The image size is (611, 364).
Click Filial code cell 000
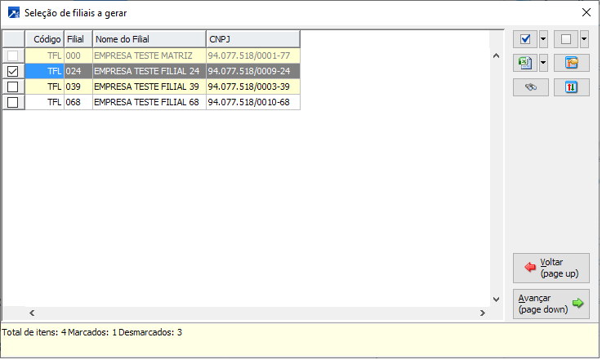78,55
